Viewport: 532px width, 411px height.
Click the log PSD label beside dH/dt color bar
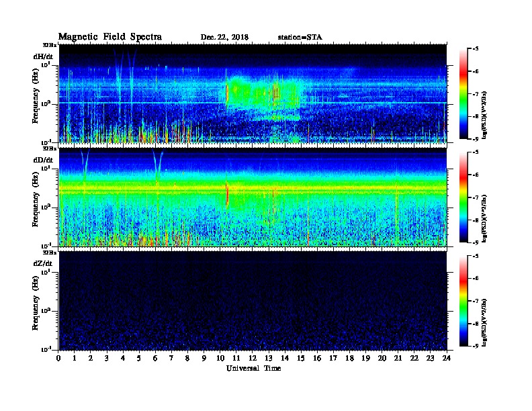pos(485,115)
